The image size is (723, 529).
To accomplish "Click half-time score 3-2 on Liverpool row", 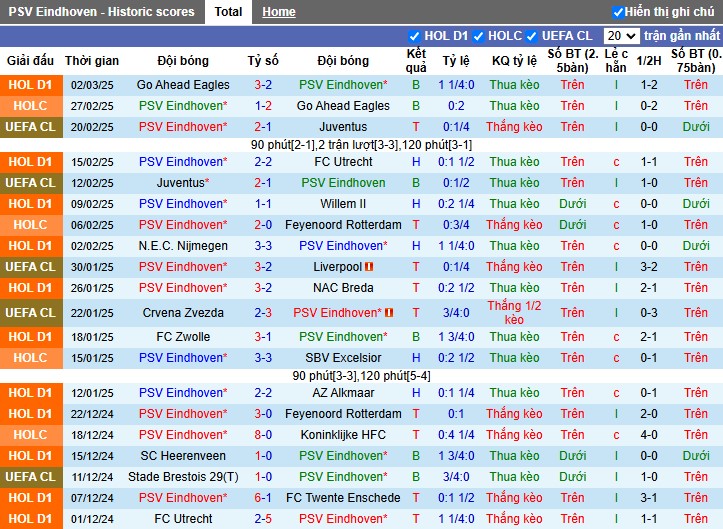I will coord(649,267).
